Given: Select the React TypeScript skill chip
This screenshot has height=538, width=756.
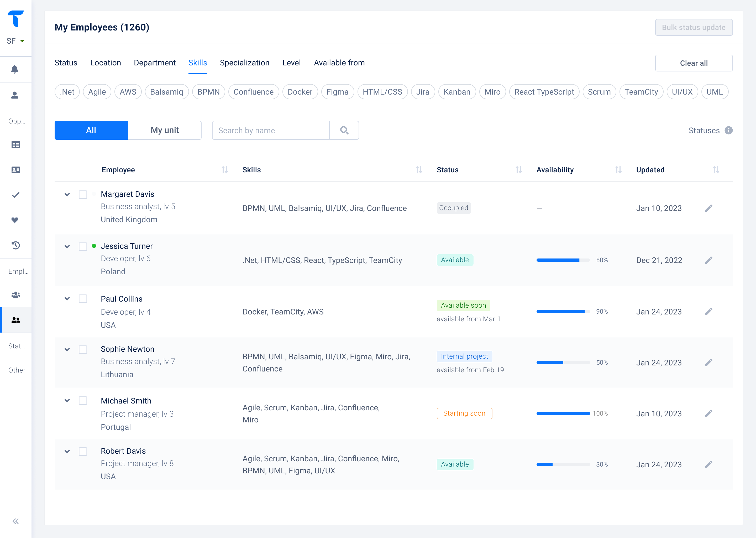Looking at the screenshot, I should (x=544, y=92).
